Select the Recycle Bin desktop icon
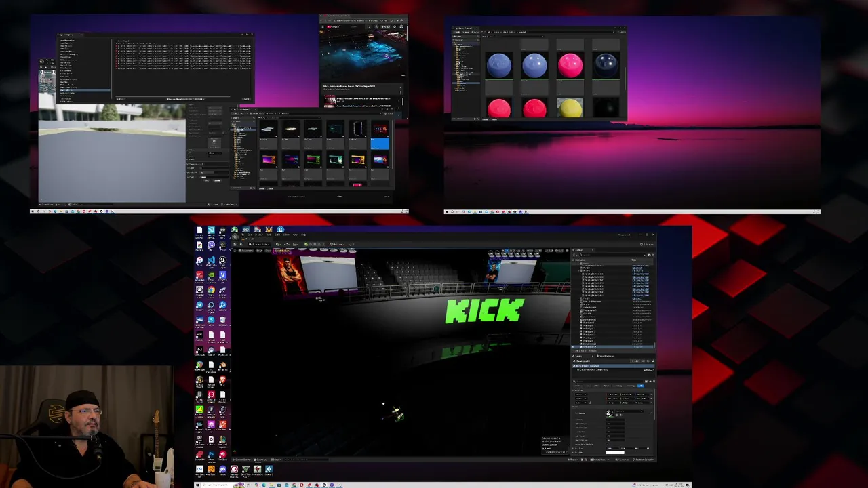This screenshot has height=488, width=868. pyautogui.click(x=222, y=321)
